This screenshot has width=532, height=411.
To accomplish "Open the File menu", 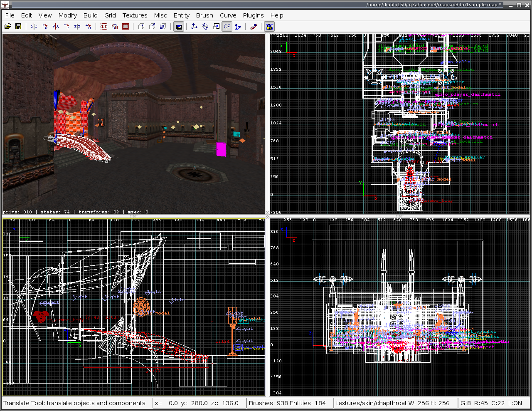I will pos(10,15).
